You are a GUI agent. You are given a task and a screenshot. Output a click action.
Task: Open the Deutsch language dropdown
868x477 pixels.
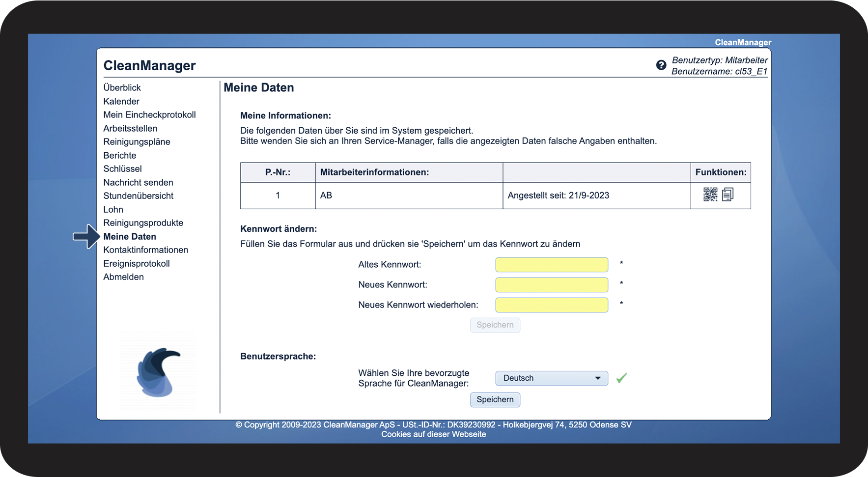pyautogui.click(x=551, y=378)
